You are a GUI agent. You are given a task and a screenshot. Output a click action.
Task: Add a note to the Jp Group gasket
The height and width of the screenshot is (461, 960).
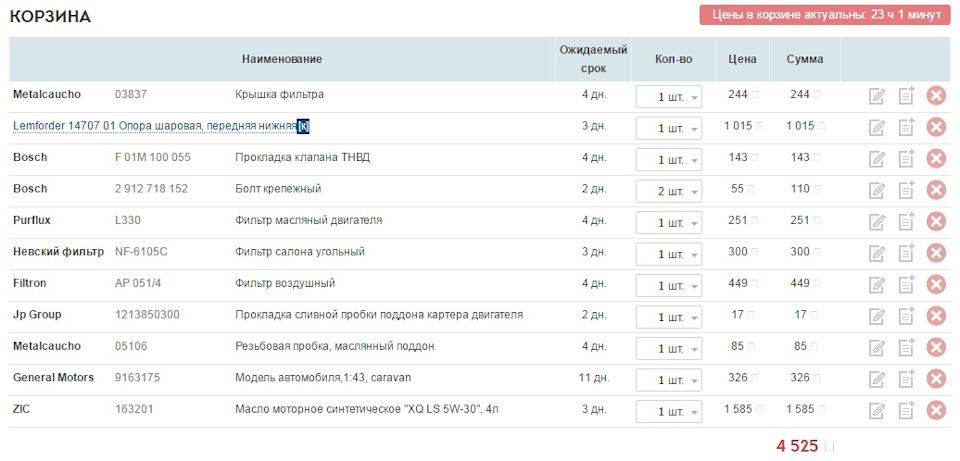[906, 316]
